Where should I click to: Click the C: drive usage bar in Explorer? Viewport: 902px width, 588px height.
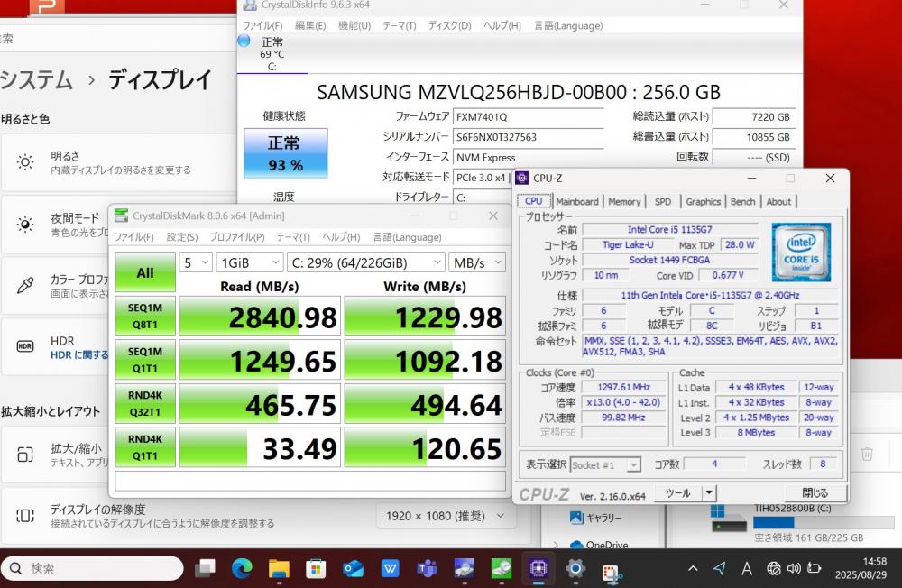[x=824, y=522]
